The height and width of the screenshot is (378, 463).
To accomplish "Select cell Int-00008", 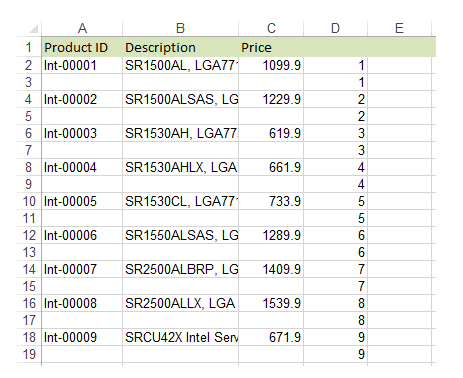I will [x=82, y=303].
